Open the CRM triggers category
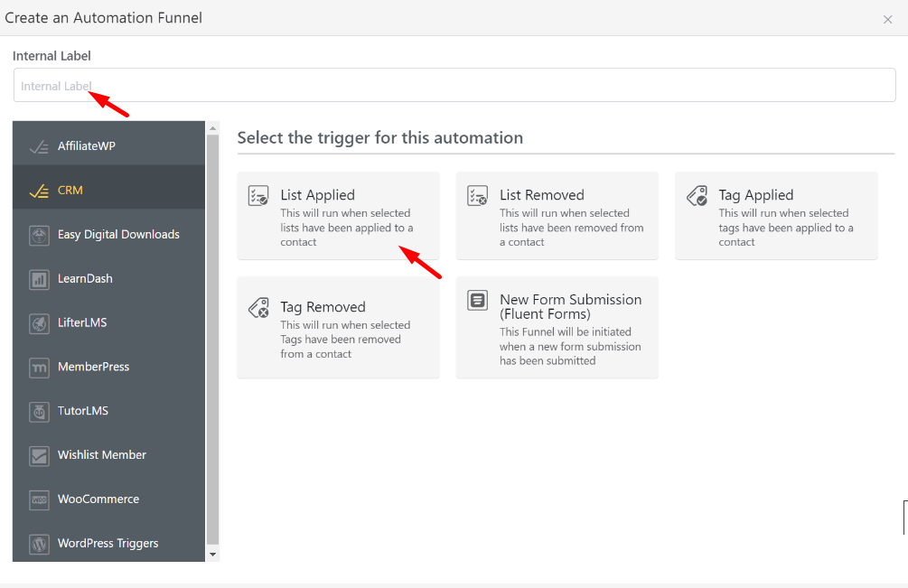The width and height of the screenshot is (908, 588). tap(70, 191)
